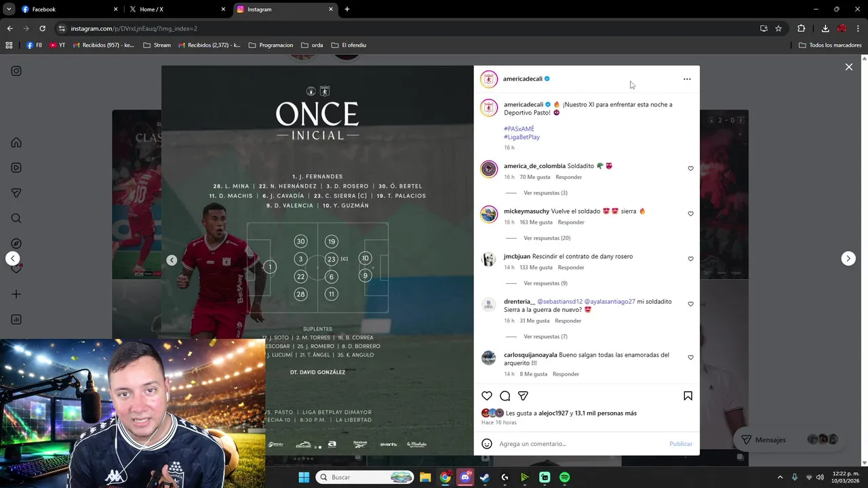Expand Ver respuestas (20)
This screenshot has width=868, height=488.
point(547,239)
